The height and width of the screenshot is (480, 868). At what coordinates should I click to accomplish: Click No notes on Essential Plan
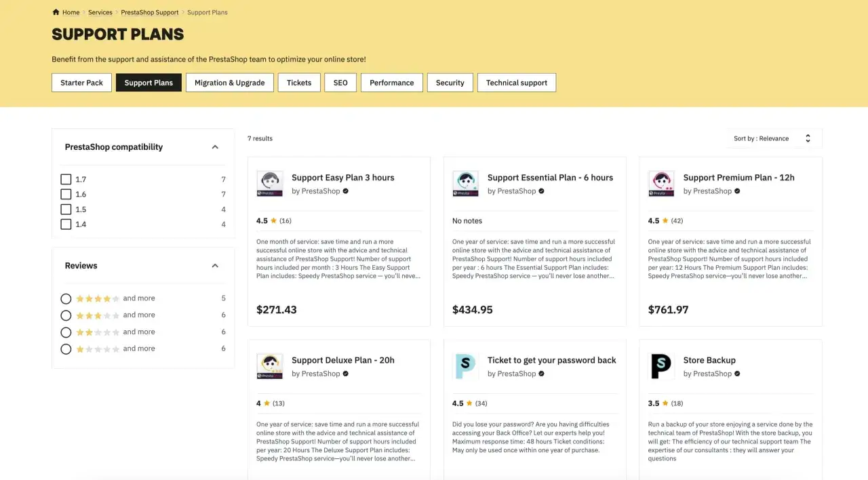467,220
